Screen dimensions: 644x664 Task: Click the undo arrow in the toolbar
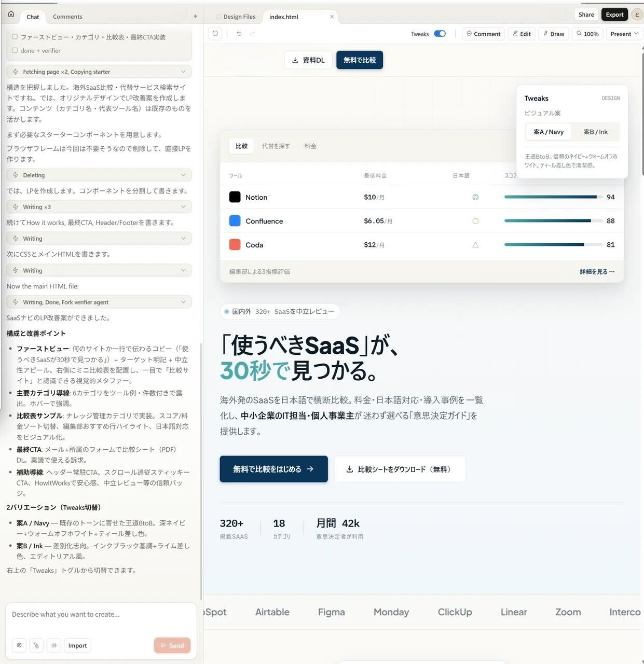tap(239, 34)
